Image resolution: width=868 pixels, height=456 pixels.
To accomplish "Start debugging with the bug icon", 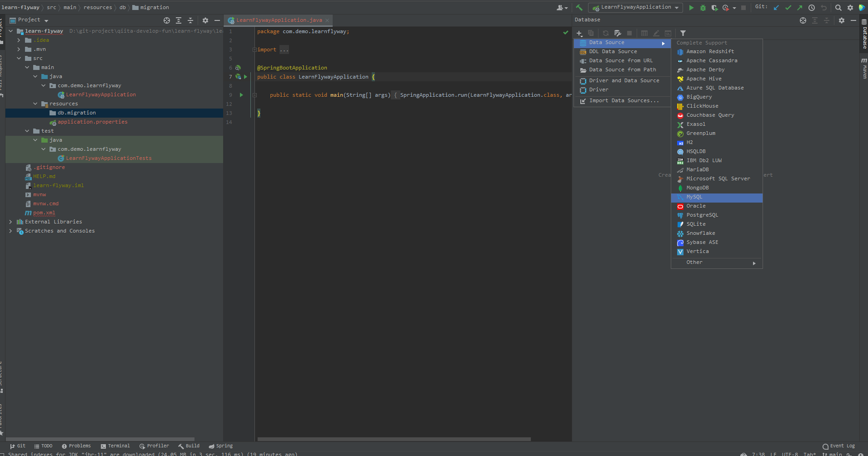I will tap(703, 8).
